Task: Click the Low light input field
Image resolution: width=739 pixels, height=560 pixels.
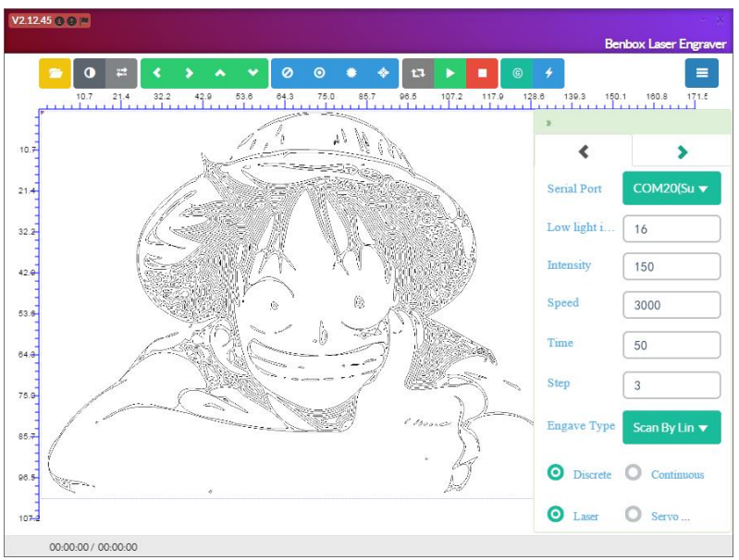Action: tap(671, 229)
